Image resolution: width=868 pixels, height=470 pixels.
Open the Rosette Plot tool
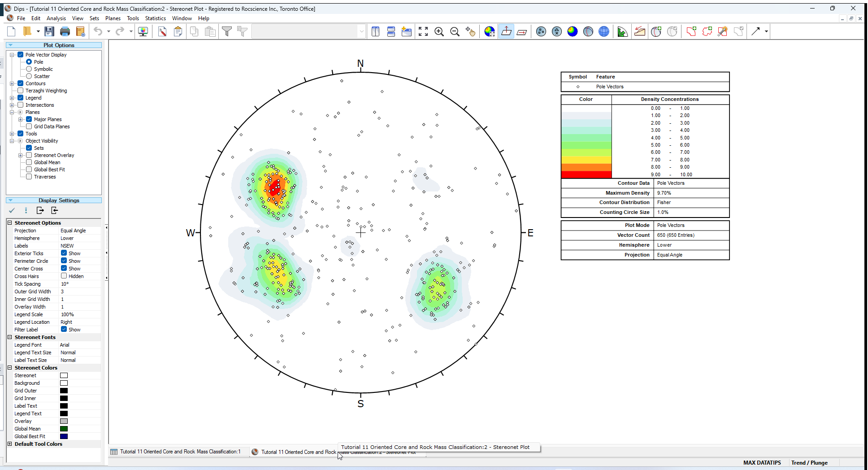pyautogui.click(x=622, y=31)
